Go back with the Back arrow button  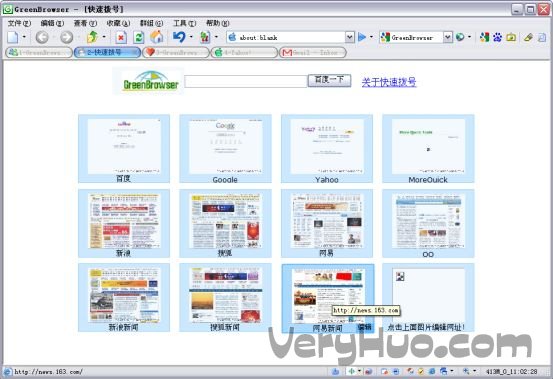42,37
